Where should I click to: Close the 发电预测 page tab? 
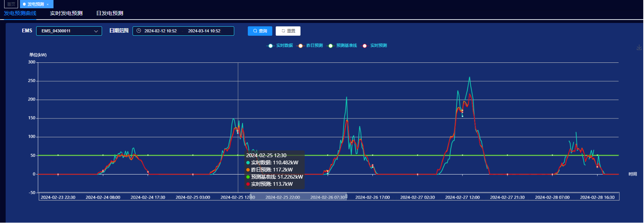[x=48, y=5]
